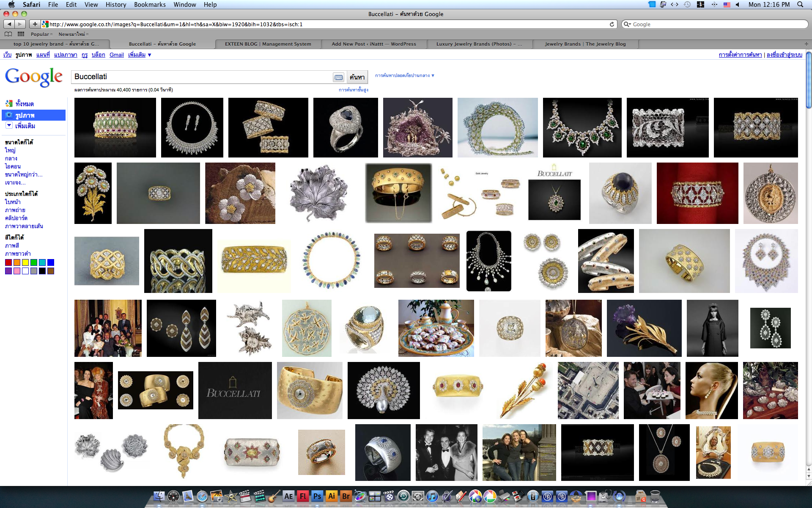Click the volume icon in the menu bar

[738, 4]
